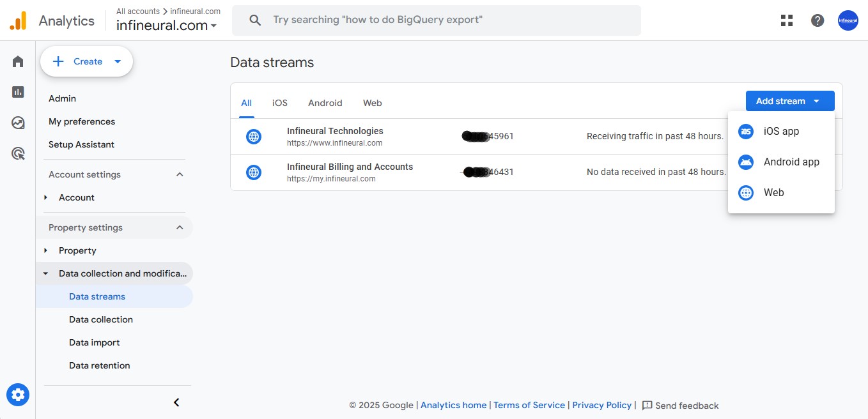The height and width of the screenshot is (419, 868).
Task: Click the Android robot icon in menu
Action: pyautogui.click(x=746, y=162)
